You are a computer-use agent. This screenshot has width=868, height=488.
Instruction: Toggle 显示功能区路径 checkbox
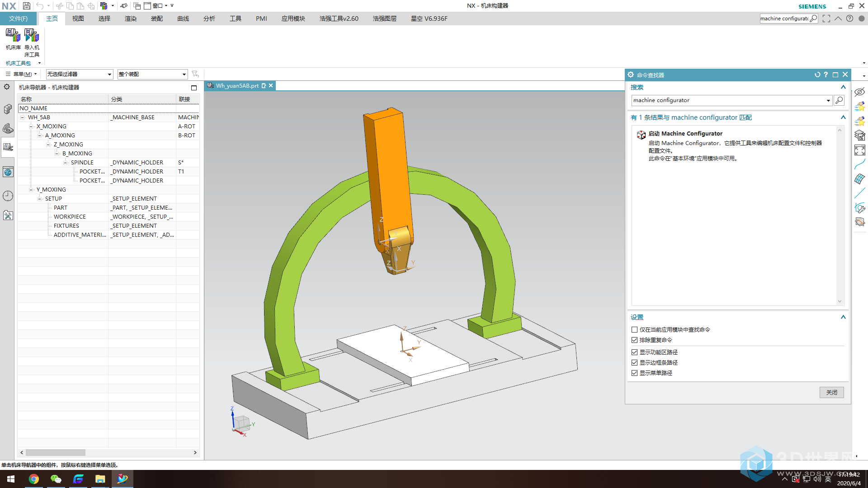tap(635, 352)
